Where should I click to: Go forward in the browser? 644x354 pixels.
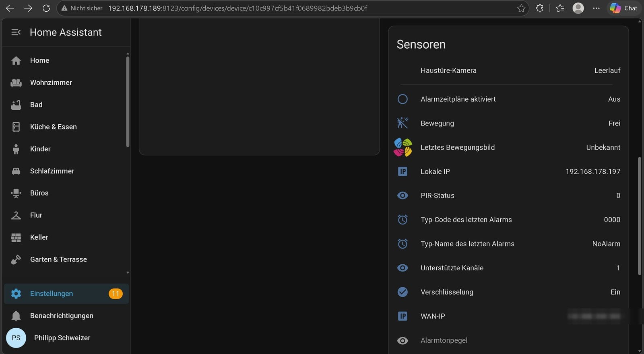point(28,8)
